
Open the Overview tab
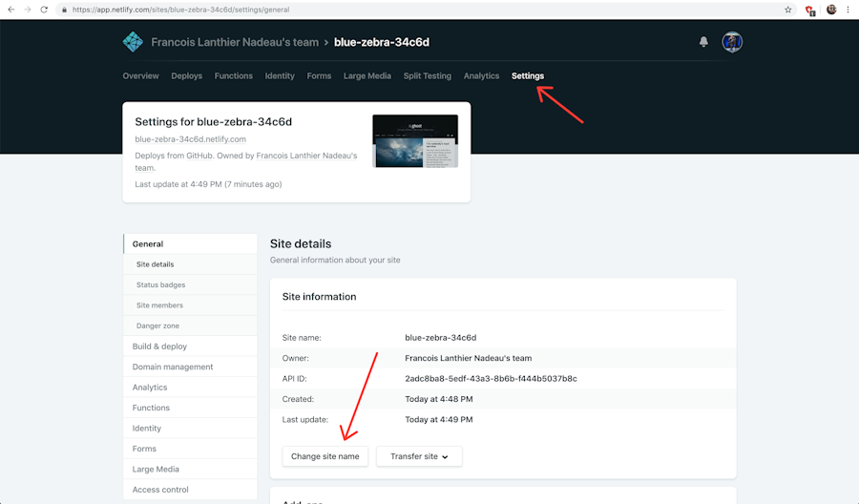(x=141, y=75)
